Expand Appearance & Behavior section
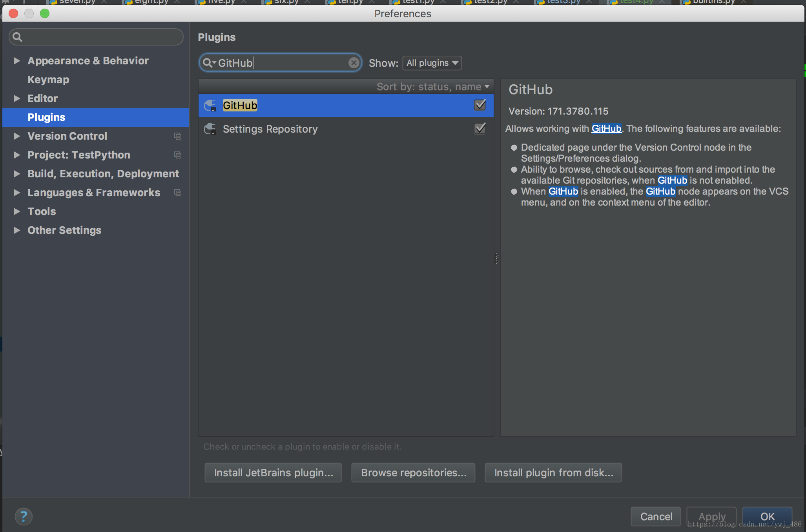Image resolution: width=806 pixels, height=532 pixels. tap(17, 61)
